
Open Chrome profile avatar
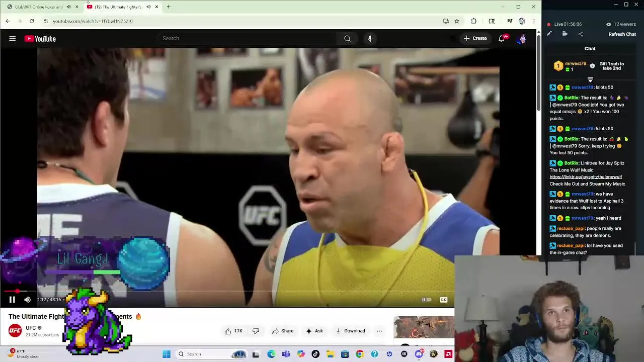click(522, 21)
